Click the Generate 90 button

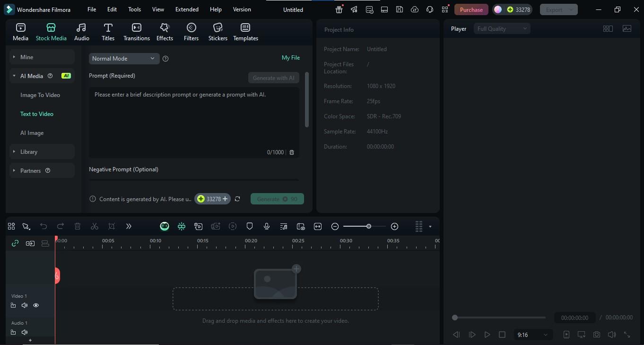(277, 199)
